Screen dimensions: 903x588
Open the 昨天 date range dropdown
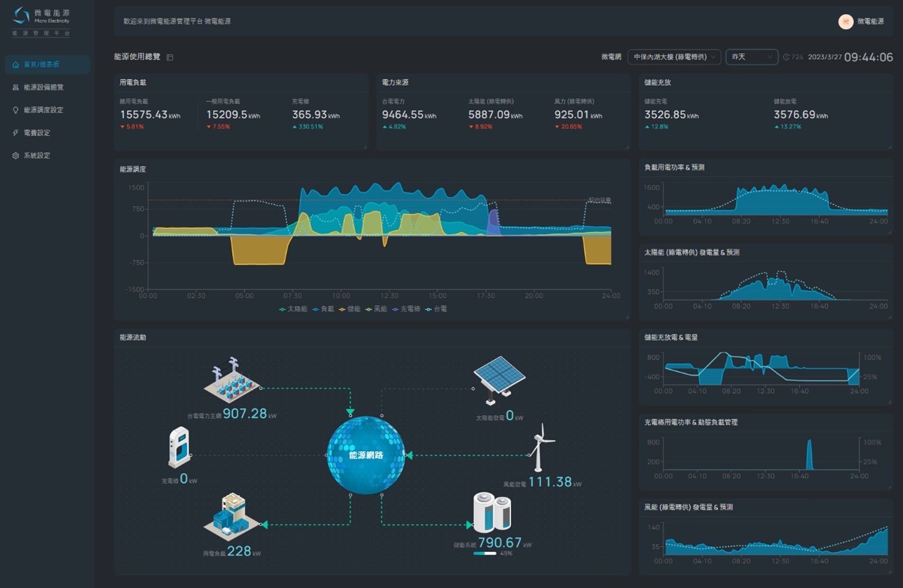coord(752,57)
